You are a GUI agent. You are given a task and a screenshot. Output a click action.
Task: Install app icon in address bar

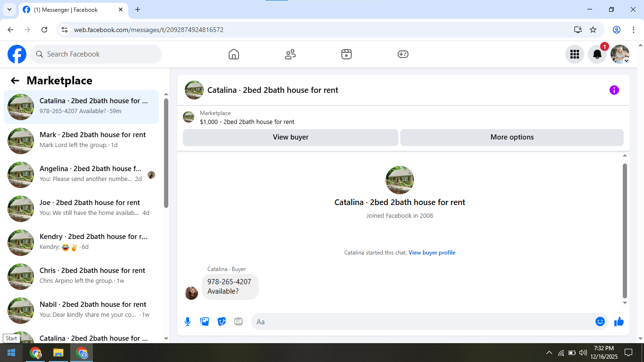578,30
